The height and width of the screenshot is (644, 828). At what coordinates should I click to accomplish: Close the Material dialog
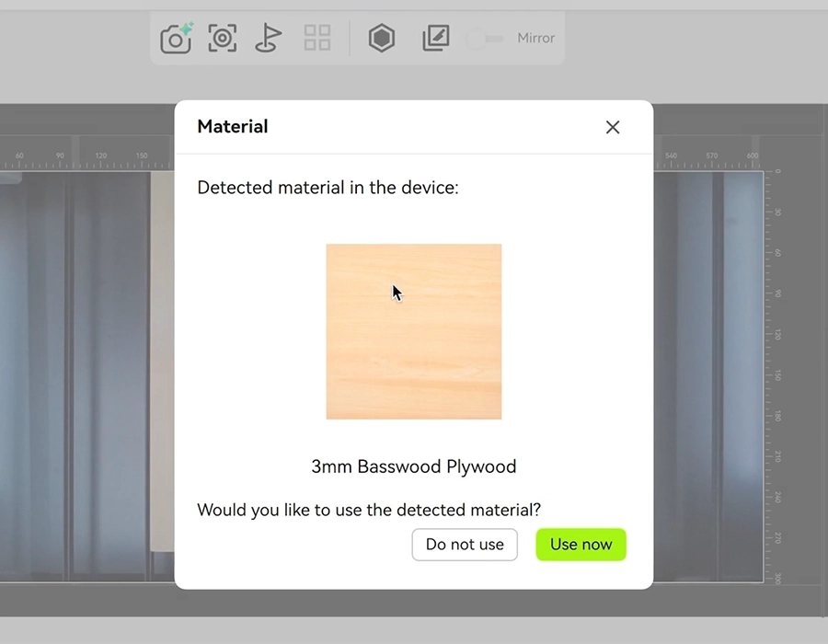click(x=613, y=127)
